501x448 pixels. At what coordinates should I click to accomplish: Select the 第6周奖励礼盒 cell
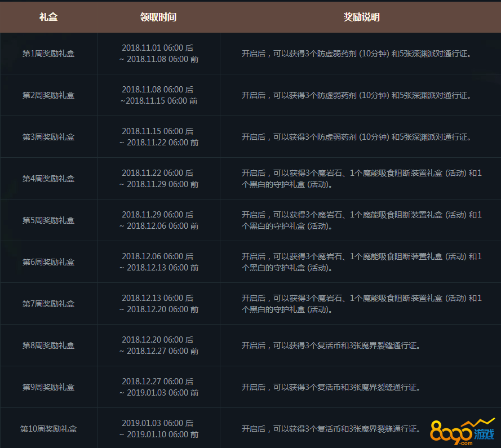48,262
